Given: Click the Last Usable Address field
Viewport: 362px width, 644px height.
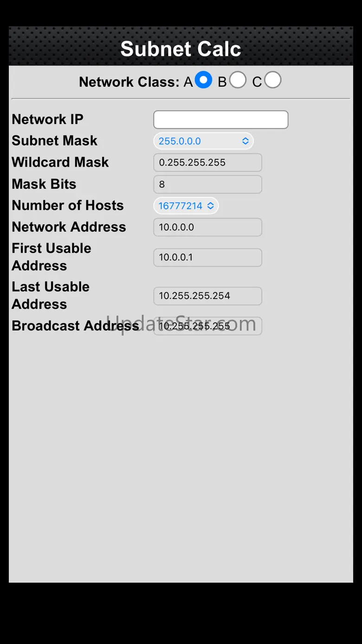Looking at the screenshot, I should (x=207, y=296).
